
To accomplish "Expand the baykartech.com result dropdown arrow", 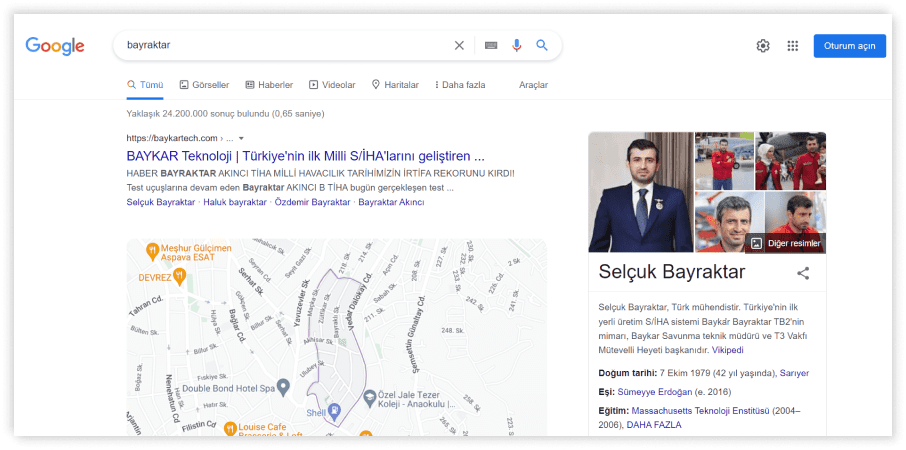I will [241, 138].
